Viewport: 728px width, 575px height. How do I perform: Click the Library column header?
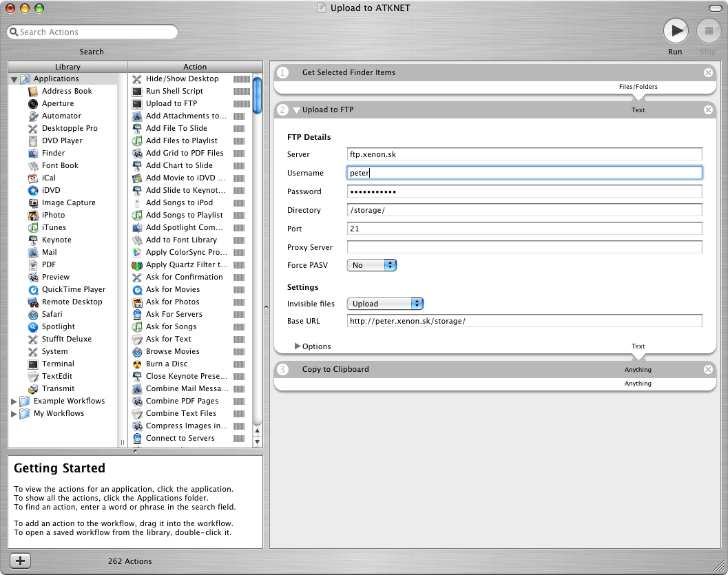pos(67,67)
